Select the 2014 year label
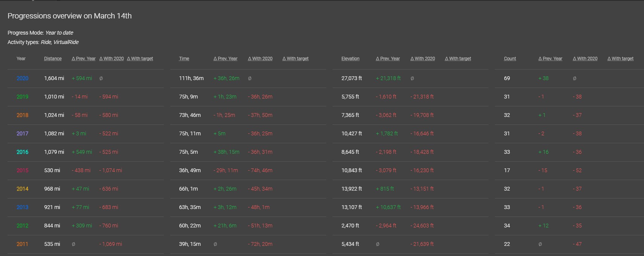Viewport: 644px width, 256px height. pos(22,189)
